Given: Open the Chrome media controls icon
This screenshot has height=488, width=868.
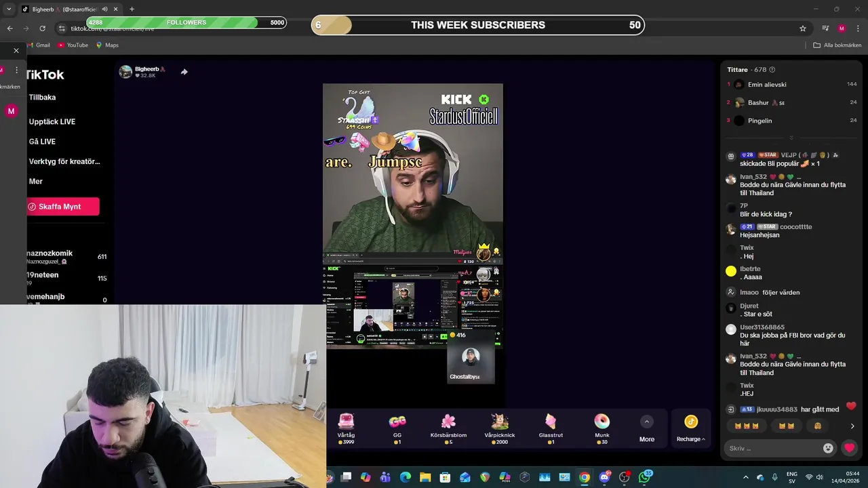Looking at the screenshot, I should tap(825, 28).
